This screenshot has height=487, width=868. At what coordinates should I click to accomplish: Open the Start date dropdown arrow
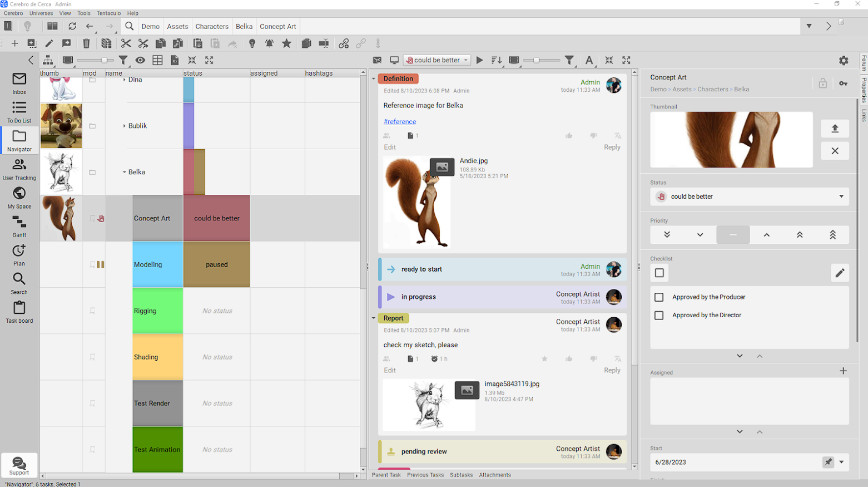[x=841, y=462]
